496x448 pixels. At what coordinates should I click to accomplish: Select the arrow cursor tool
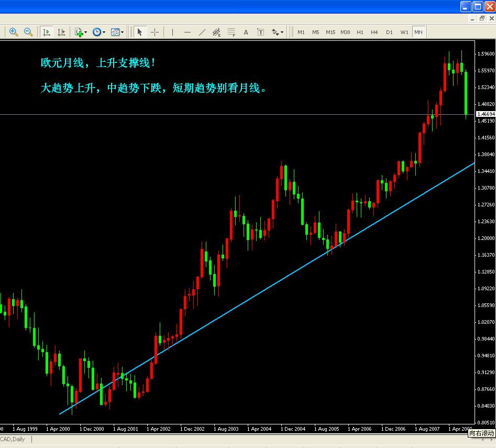pyautogui.click(x=139, y=32)
